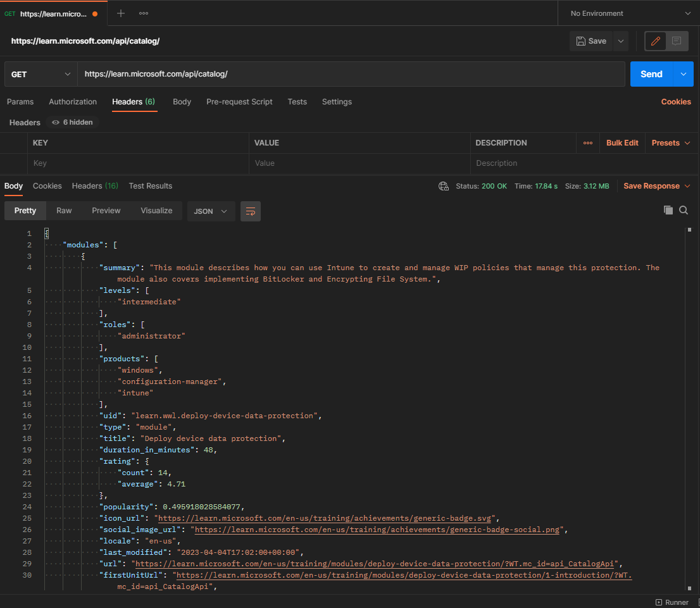The height and width of the screenshot is (608, 700).
Task: Open the No Environment dropdown
Action: (630, 13)
